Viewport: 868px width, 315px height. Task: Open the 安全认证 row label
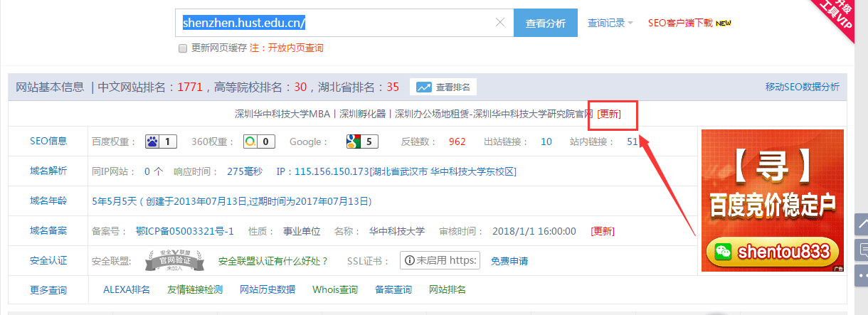tap(48, 261)
